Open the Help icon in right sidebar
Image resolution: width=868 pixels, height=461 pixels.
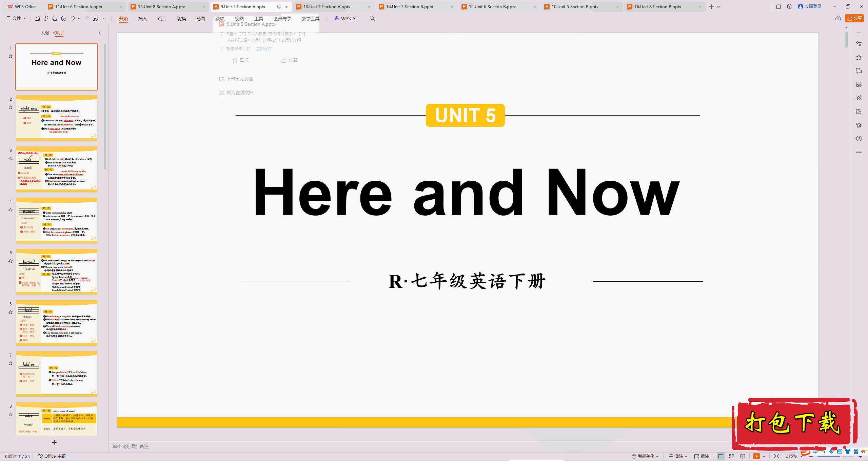tap(859, 139)
